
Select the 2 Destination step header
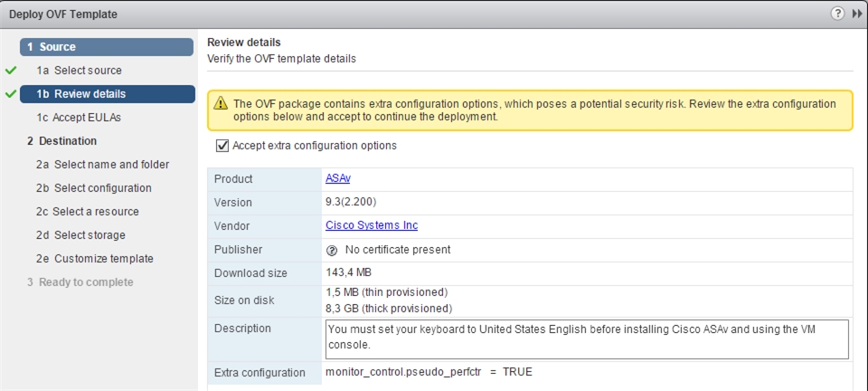coord(62,140)
